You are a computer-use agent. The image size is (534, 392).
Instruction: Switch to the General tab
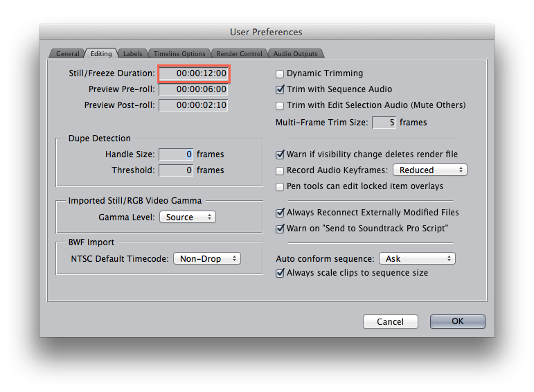(67, 53)
